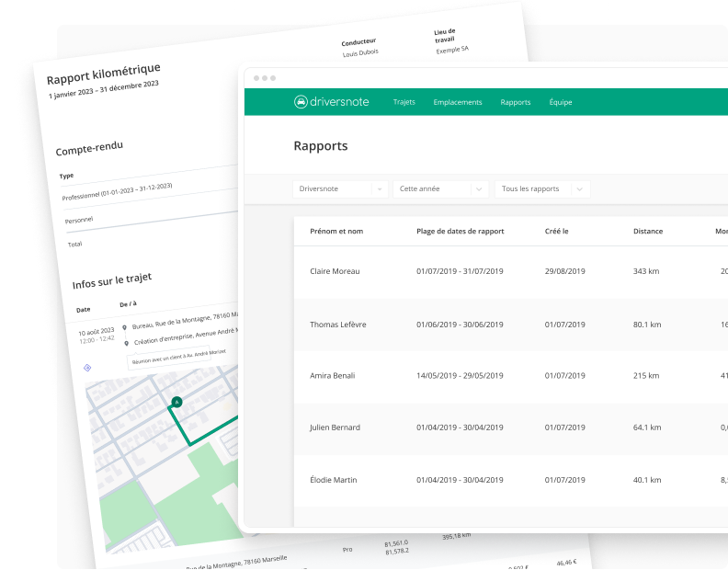728x570 pixels.
Task: Expand the Cette année period dropdown
Action: coord(439,188)
